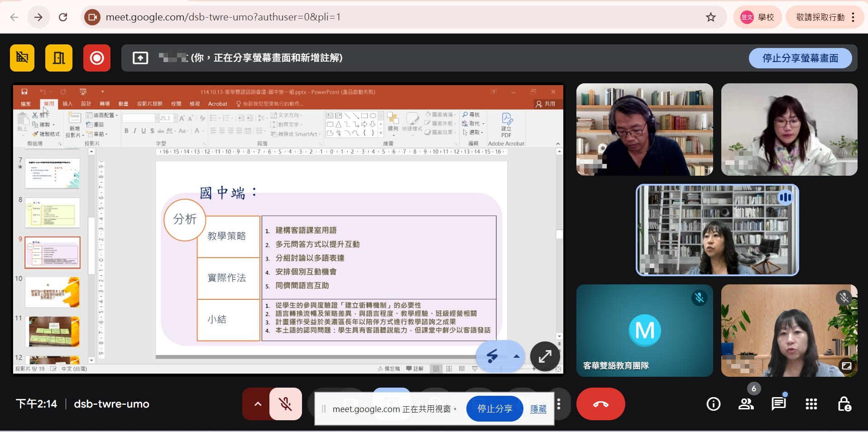Switch to the 投影片放映 ribbon tab

coord(149,104)
